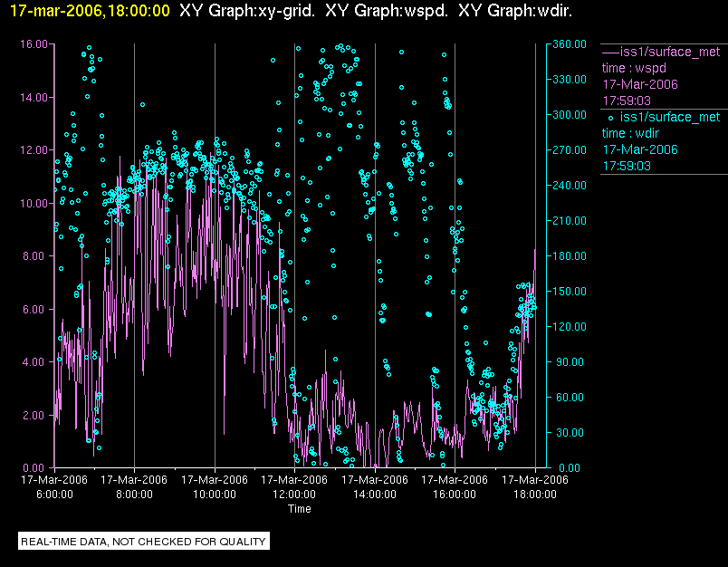Click the 'time : wdir' legend text
This screenshot has width=728, height=567.
632,133
